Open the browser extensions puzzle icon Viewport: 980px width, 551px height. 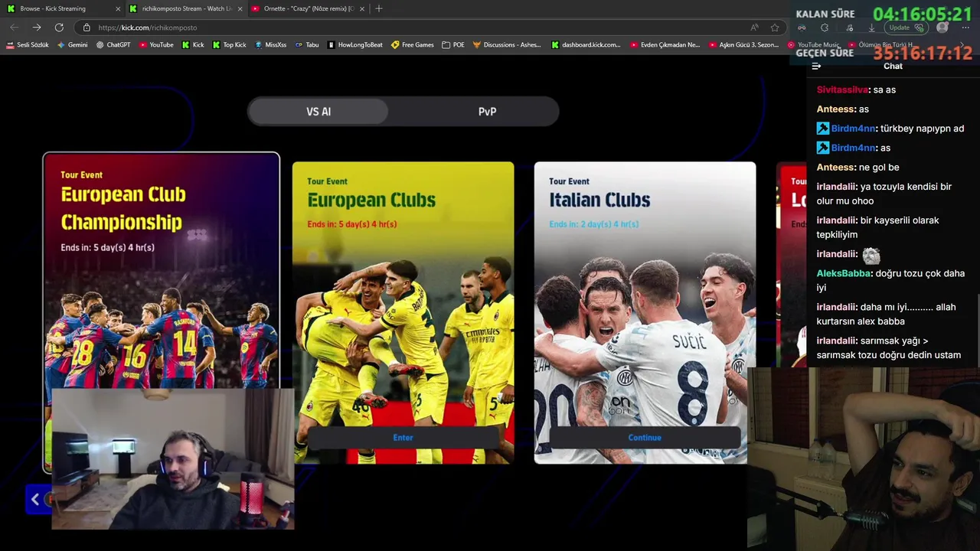pos(825,28)
